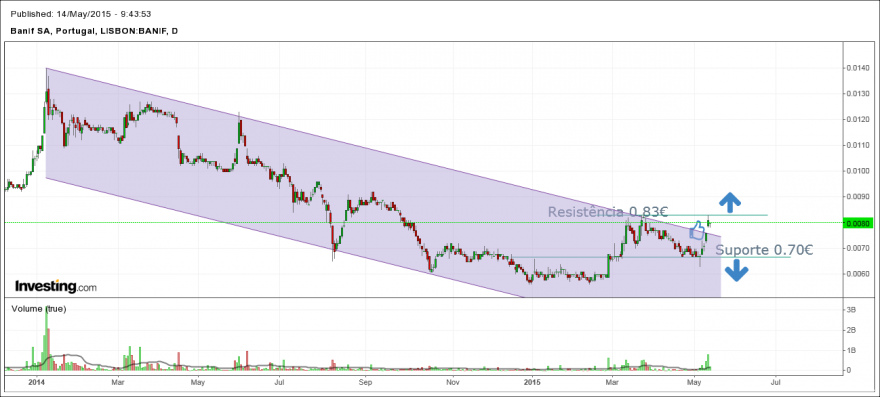The height and width of the screenshot is (397, 880).
Task: Click the 0.0130 price axis label
Action: coord(858,94)
